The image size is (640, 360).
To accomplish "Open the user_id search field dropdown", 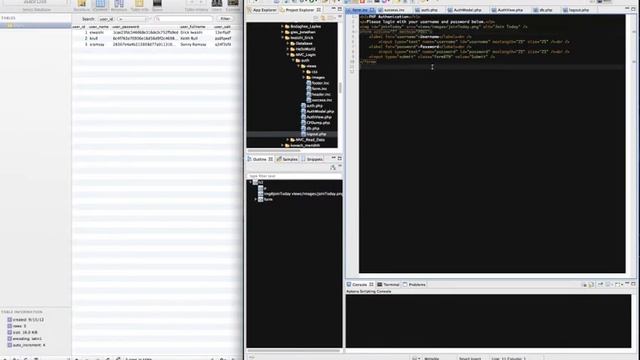I will coord(107,19).
